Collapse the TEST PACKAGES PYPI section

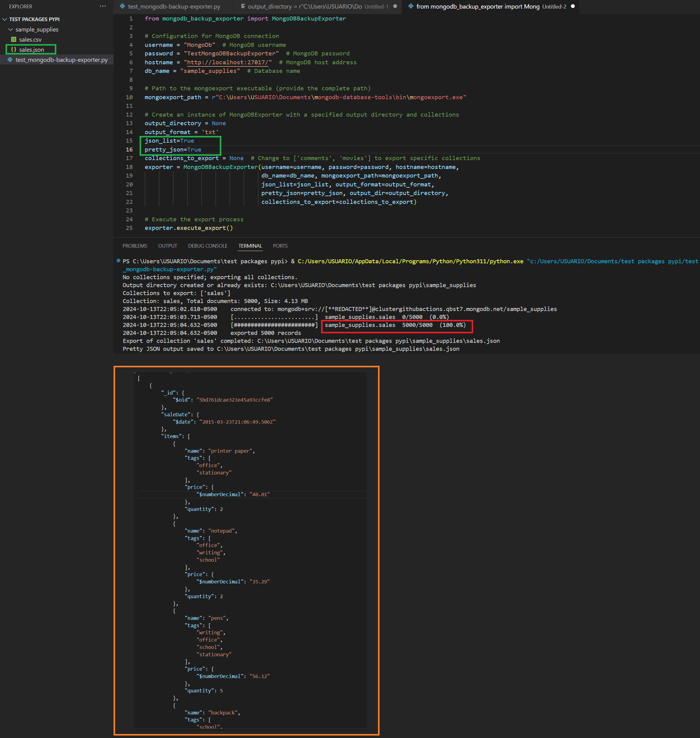[5, 19]
